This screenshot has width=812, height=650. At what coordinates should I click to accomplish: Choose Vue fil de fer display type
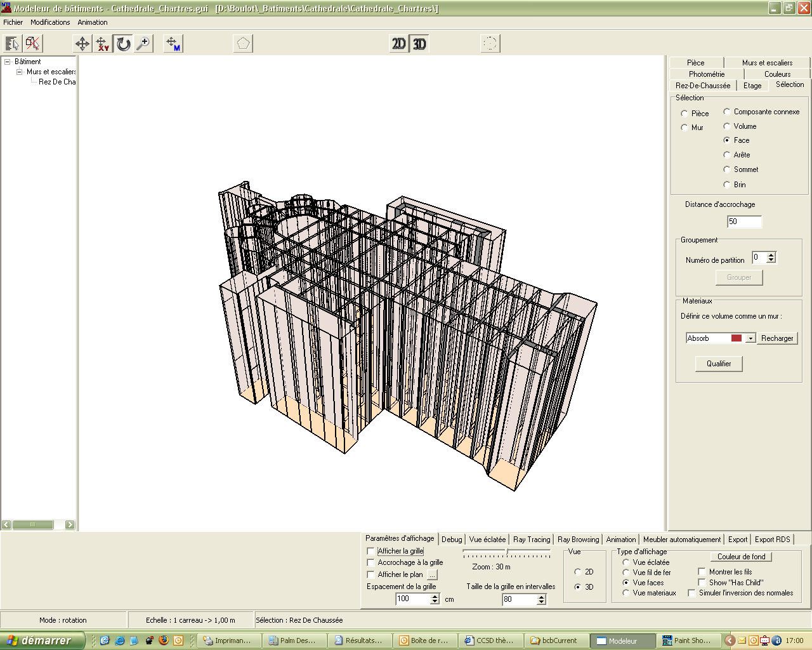click(x=626, y=572)
